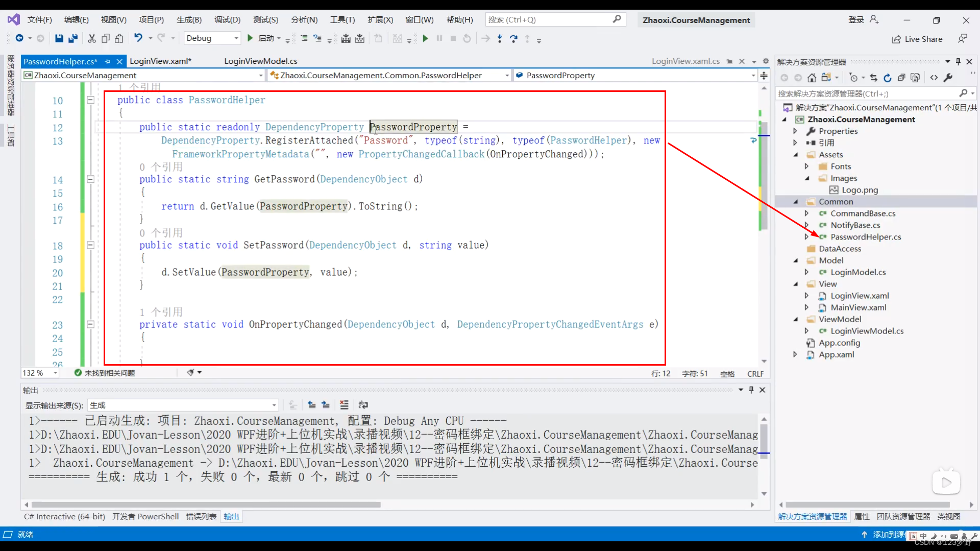Viewport: 980px width, 551px height.
Task: Open the PasswordHelper type navigation dropdown
Action: click(390, 76)
